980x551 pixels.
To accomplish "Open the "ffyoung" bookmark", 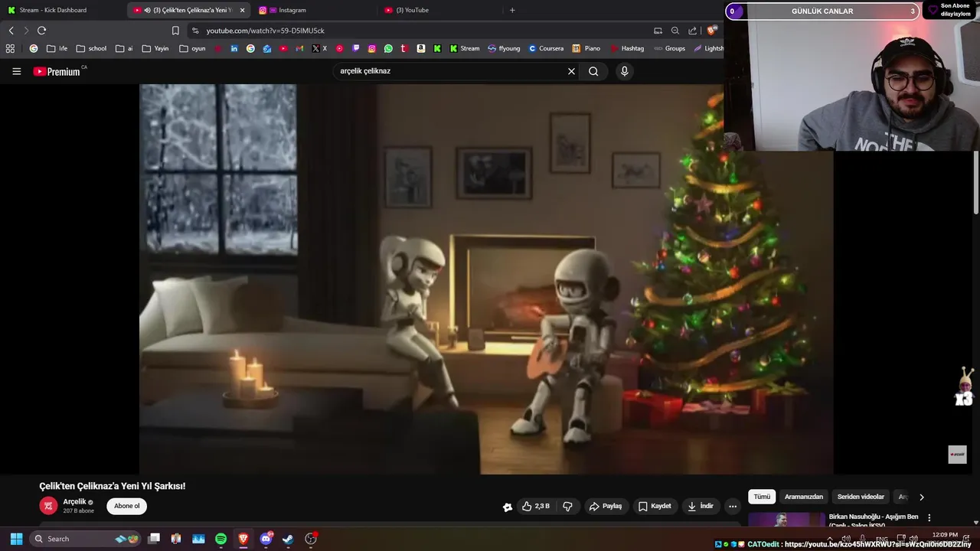I will (504, 48).
